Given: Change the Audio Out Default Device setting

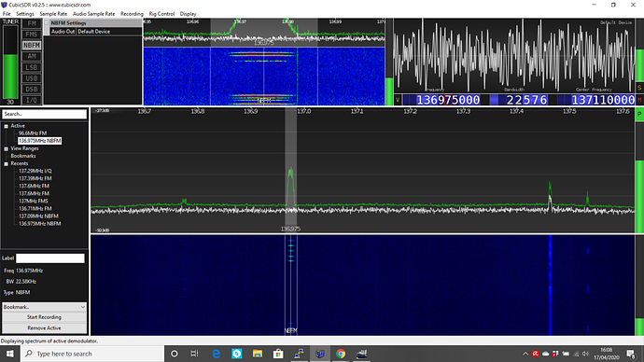Looking at the screenshot, I should pos(108,31).
